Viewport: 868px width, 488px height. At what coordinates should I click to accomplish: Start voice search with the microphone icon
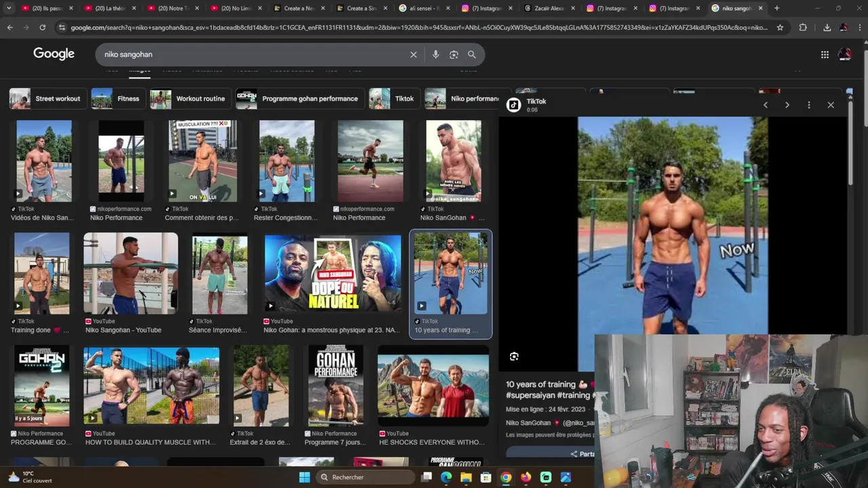tap(435, 54)
